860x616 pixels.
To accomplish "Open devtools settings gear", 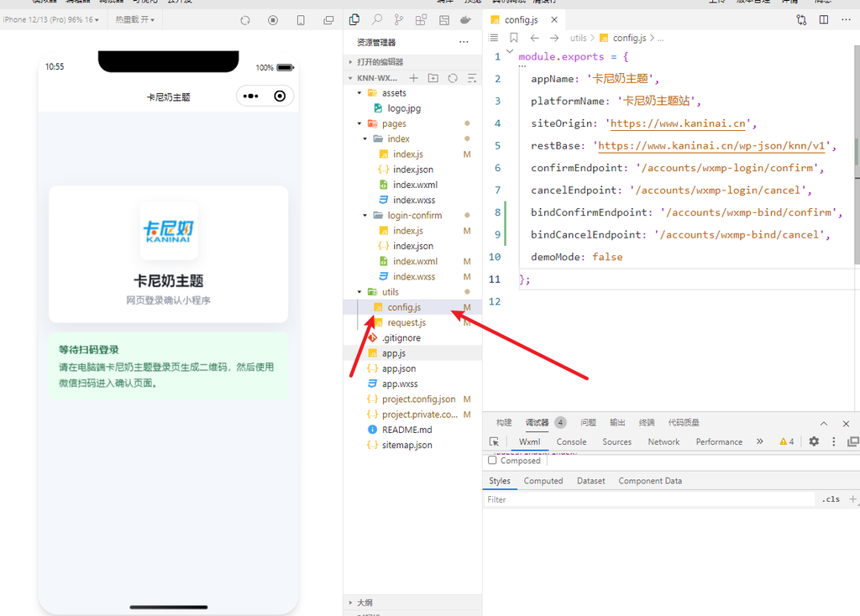I will pyautogui.click(x=814, y=441).
